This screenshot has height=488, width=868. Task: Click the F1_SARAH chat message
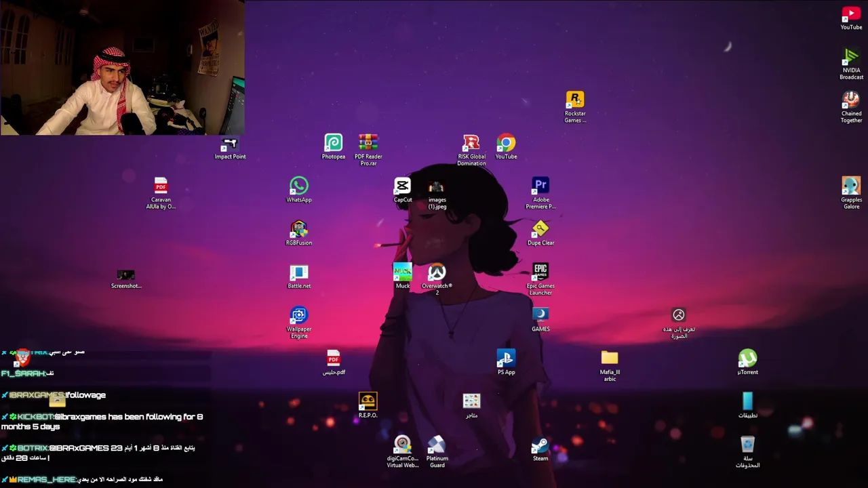tap(27, 373)
